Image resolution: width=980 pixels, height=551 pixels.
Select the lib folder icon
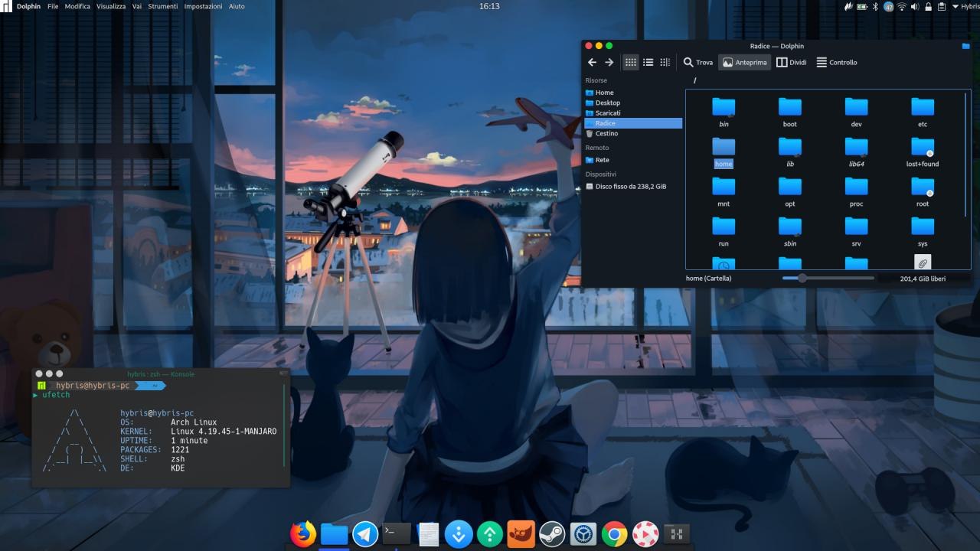pyautogui.click(x=790, y=147)
